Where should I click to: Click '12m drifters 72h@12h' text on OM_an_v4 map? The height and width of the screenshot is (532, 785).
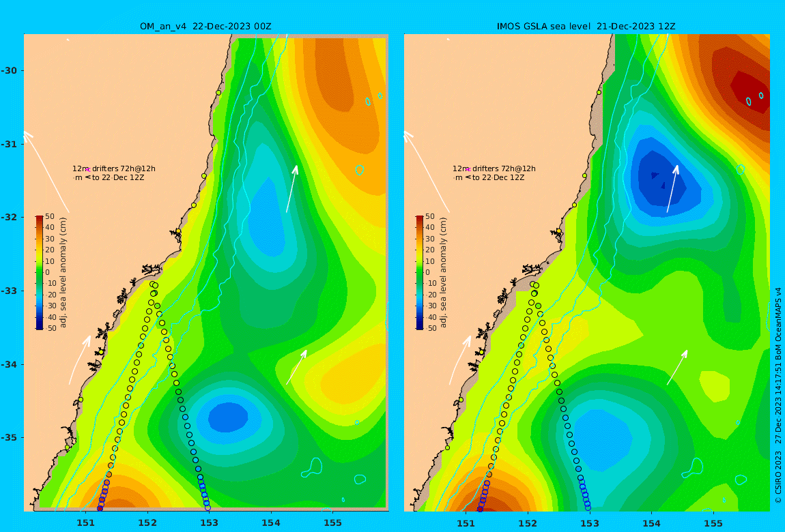(x=113, y=168)
